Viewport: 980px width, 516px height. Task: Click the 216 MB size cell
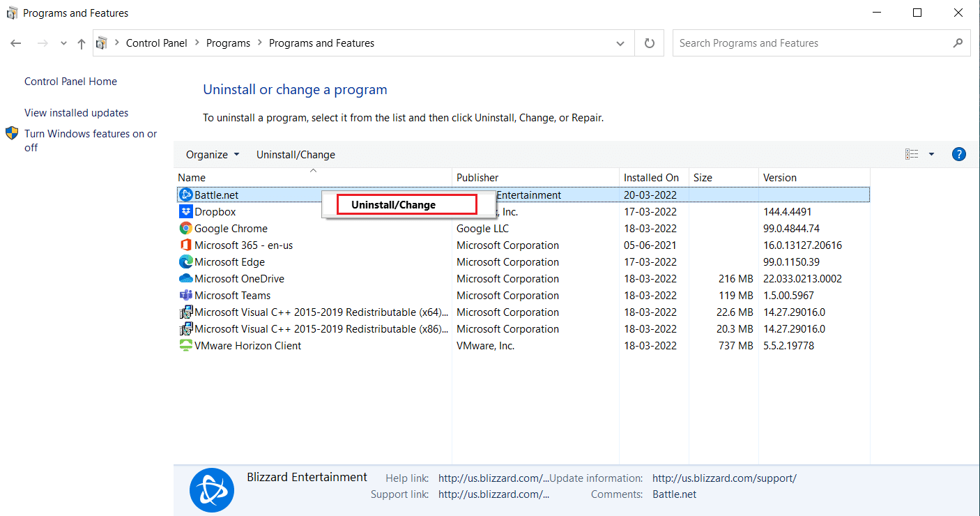(736, 279)
